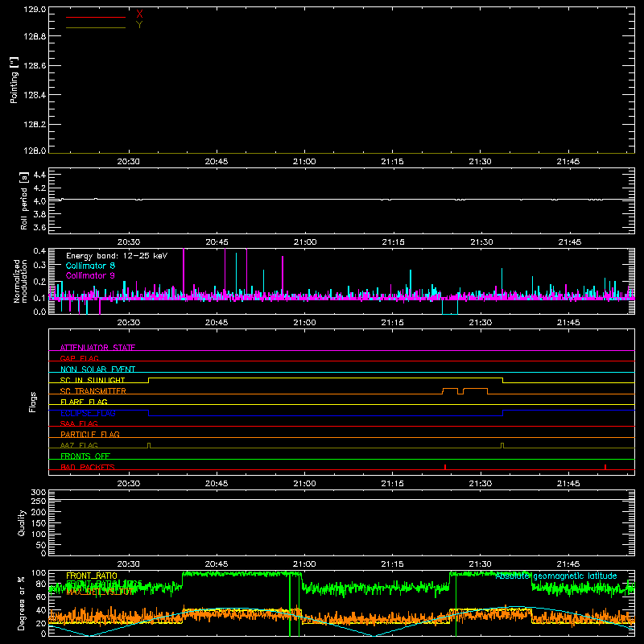Click the Pointing axis title

click(14, 80)
